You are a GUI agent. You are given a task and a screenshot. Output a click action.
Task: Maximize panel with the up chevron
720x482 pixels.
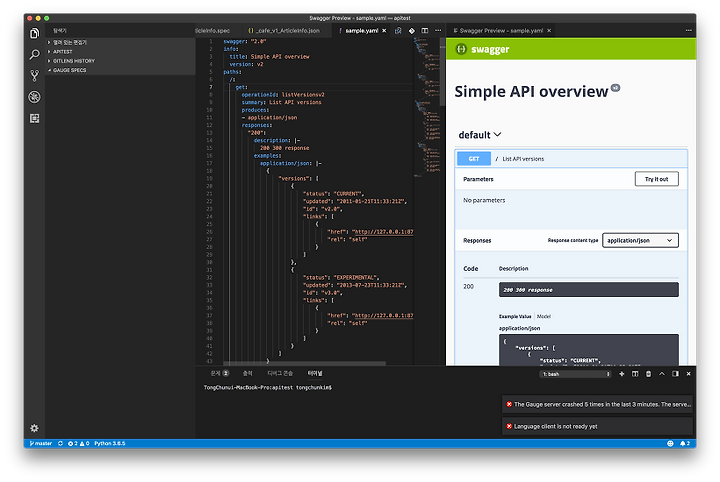point(662,374)
